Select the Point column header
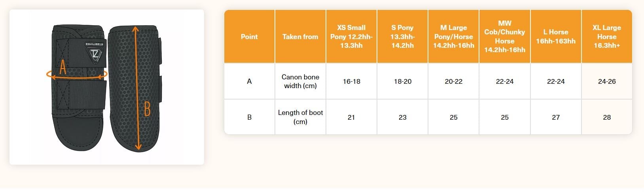The height and width of the screenshot is (192, 644). [249, 37]
